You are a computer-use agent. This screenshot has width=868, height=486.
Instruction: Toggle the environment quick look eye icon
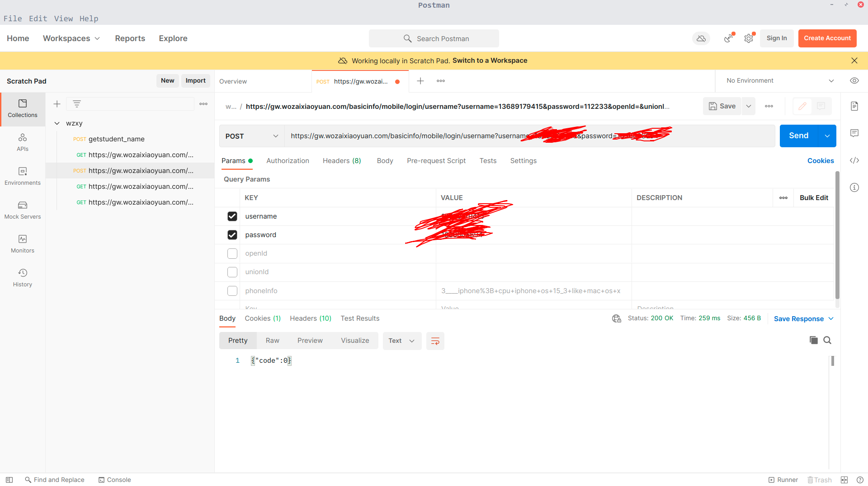point(854,81)
